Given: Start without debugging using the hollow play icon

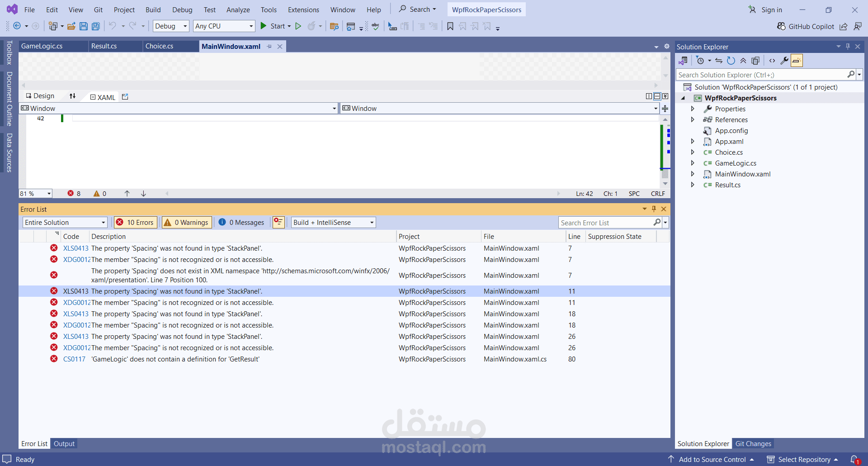Looking at the screenshot, I should pos(298,26).
